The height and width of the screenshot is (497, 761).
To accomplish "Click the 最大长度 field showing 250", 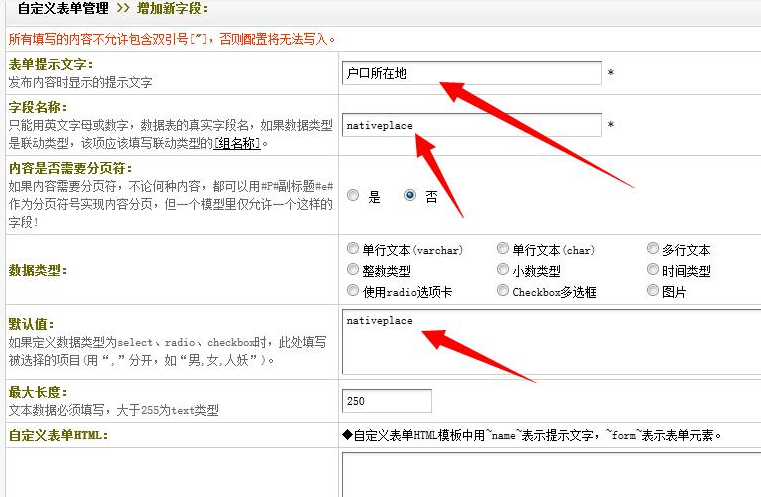I will [x=387, y=401].
